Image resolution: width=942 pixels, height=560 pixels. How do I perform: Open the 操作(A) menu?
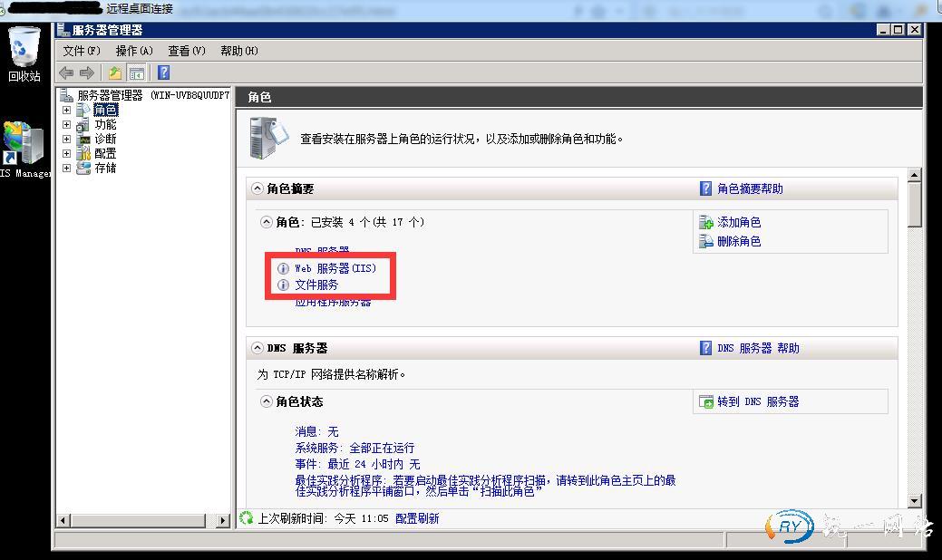coord(133,51)
